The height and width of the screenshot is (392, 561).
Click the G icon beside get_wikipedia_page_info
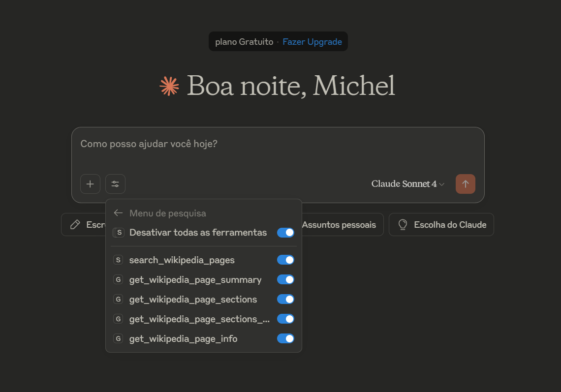pos(118,339)
